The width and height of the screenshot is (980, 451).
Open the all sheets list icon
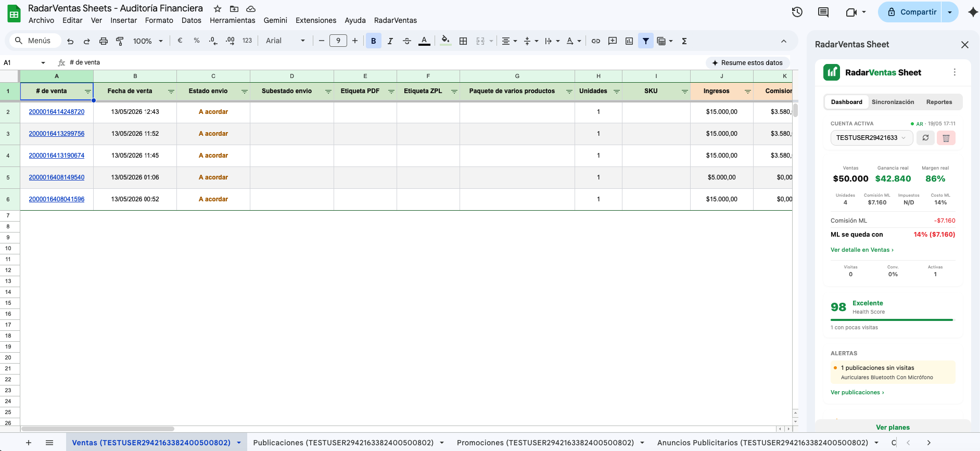49,443
